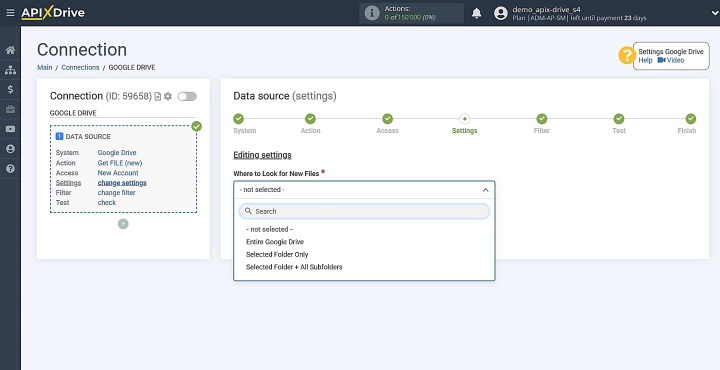Click the Filter step label
This screenshot has width=720, height=370.
(x=542, y=131)
